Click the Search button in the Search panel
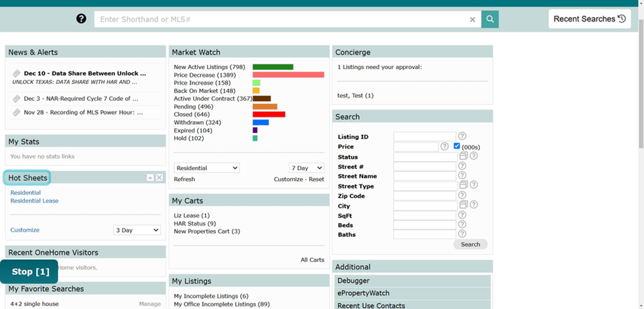The height and width of the screenshot is (309, 644). click(470, 245)
